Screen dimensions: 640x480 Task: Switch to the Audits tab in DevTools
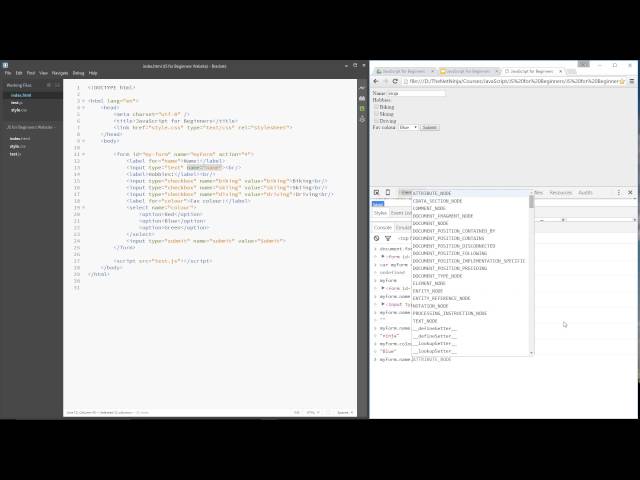(585, 192)
